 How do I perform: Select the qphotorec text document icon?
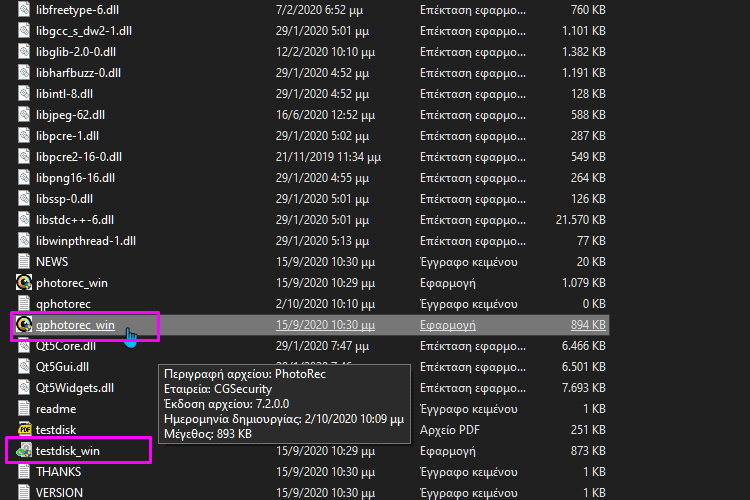tap(23, 304)
